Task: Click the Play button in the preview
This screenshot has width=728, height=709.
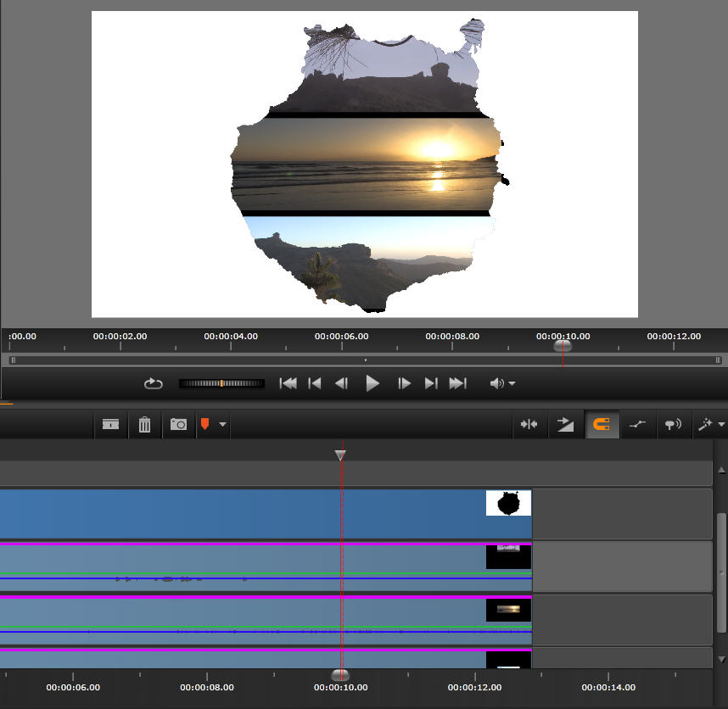Action: [x=372, y=383]
